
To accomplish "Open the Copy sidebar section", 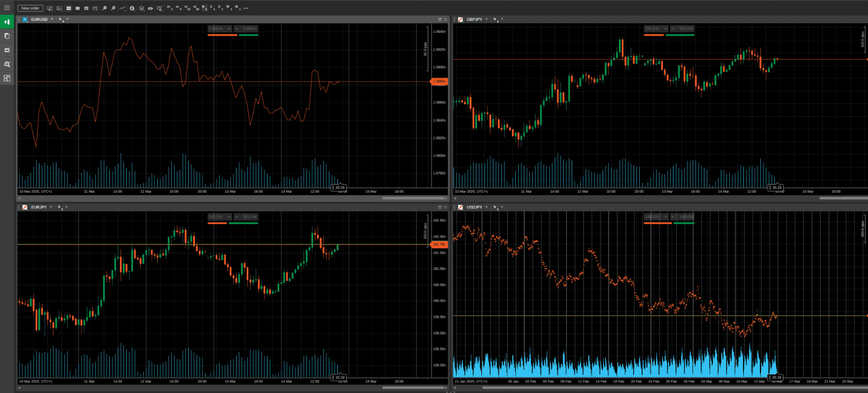I will click(x=7, y=36).
